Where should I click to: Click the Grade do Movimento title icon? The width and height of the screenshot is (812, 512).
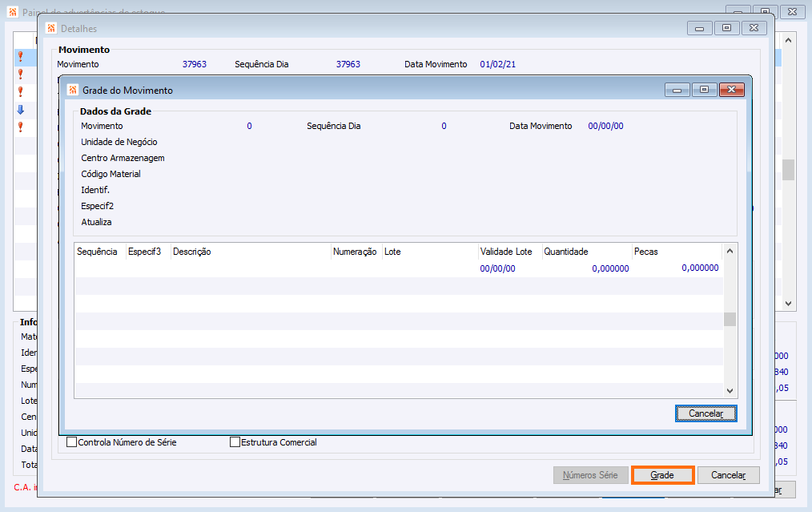73,90
